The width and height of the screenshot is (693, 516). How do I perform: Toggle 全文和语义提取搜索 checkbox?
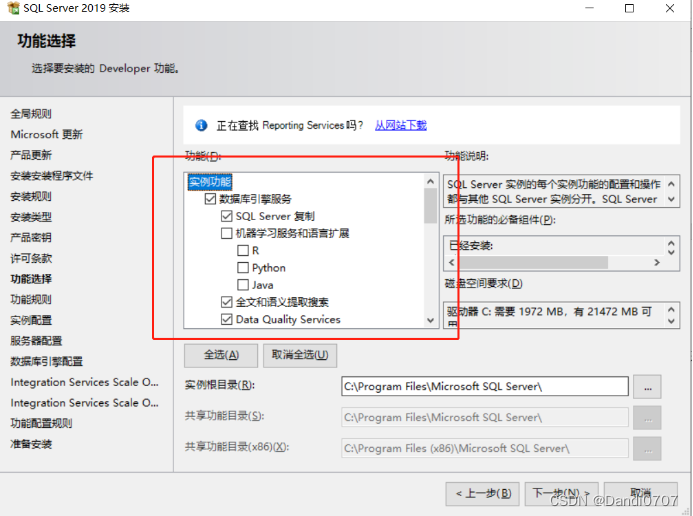[227, 302]
